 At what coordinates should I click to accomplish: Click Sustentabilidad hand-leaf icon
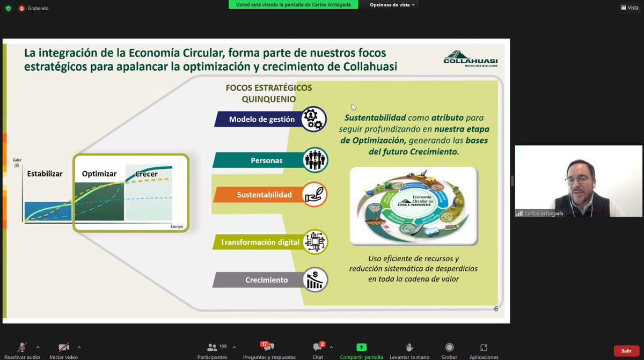(314, 195)
